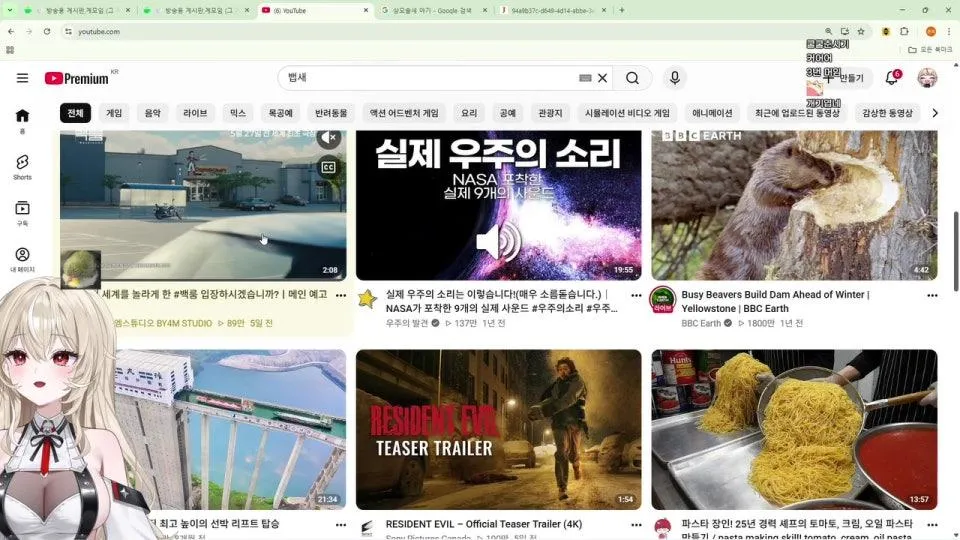
Task: Select the 애니메이션 chip
Action: point(712,113)
